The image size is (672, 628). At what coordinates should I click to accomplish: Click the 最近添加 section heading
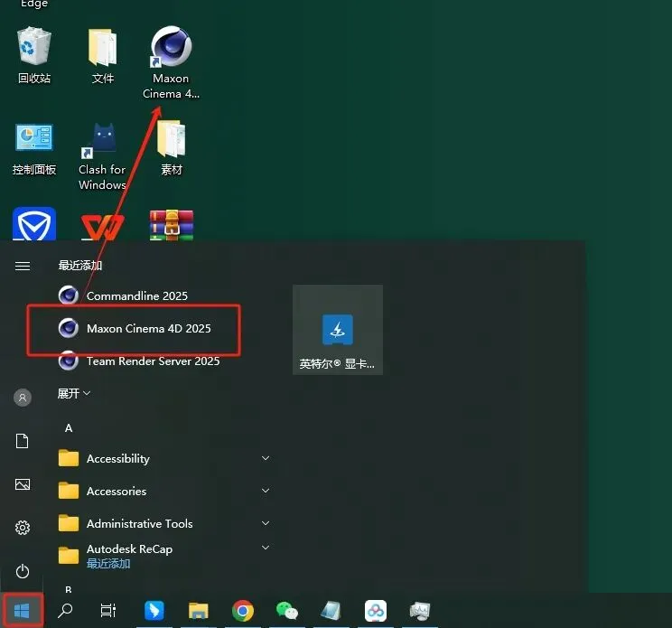pyautogui.click(x=80, y=266)
